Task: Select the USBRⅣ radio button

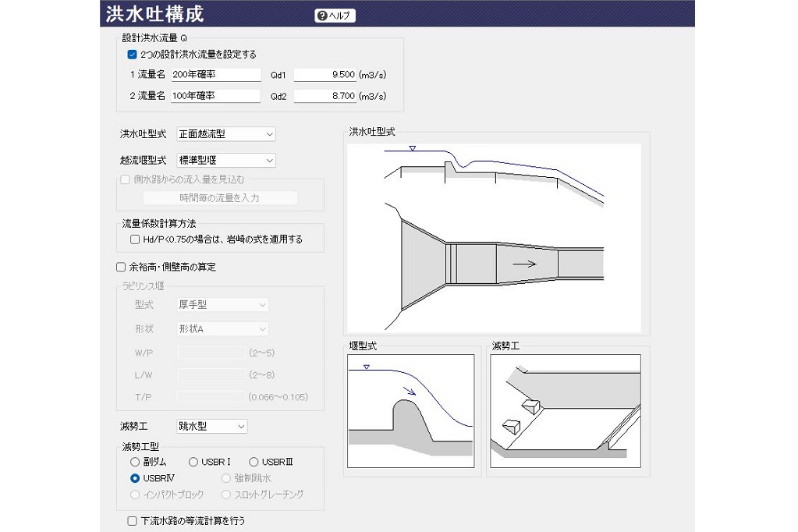Action: coord(135,478)
